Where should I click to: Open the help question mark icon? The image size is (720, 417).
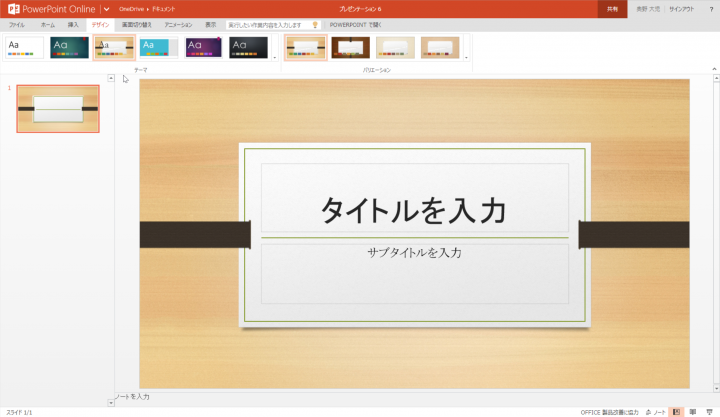click(711, 9)
